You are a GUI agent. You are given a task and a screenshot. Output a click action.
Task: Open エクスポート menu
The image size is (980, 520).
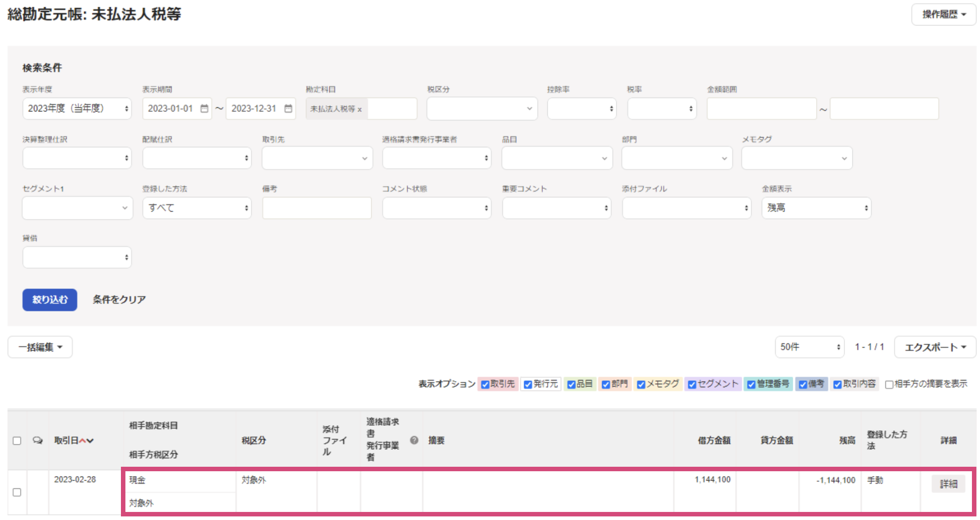(935, 347)
